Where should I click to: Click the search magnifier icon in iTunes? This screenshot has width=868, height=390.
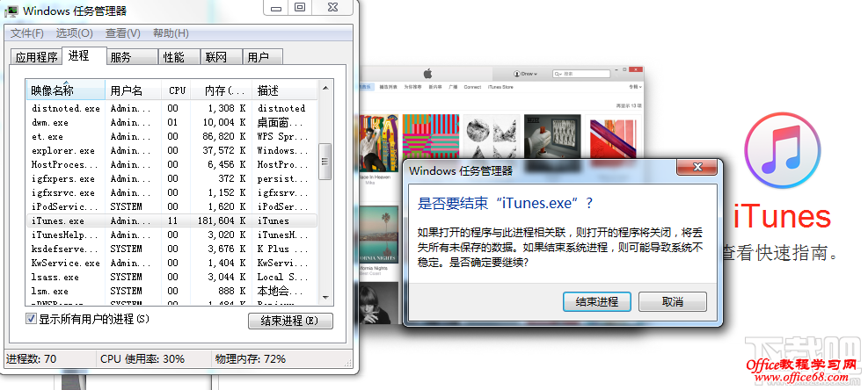click(556, 74)
